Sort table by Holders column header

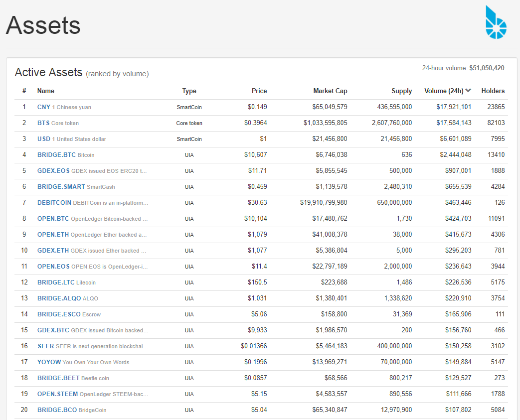[493, 91]
